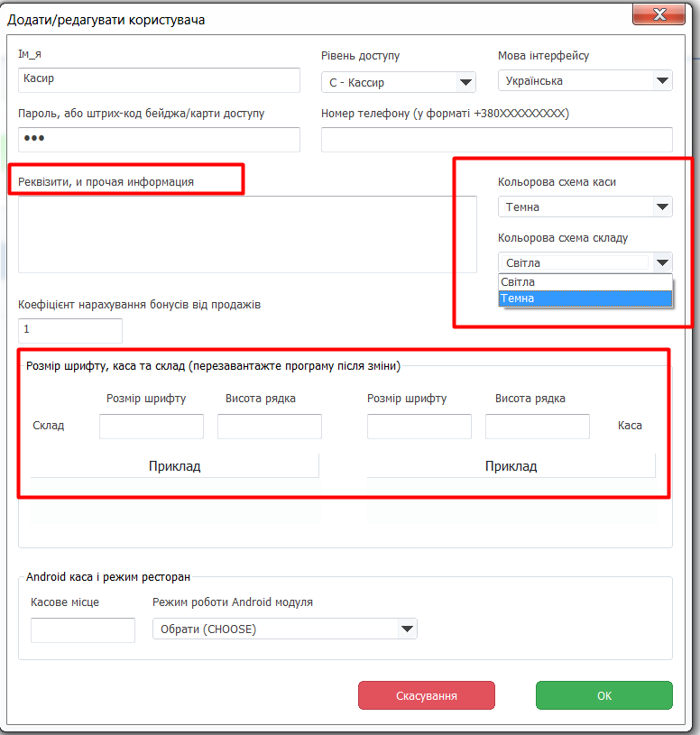Click Склад Розмір шрифту input
The image size is (700, 735).
coord(152,426)
